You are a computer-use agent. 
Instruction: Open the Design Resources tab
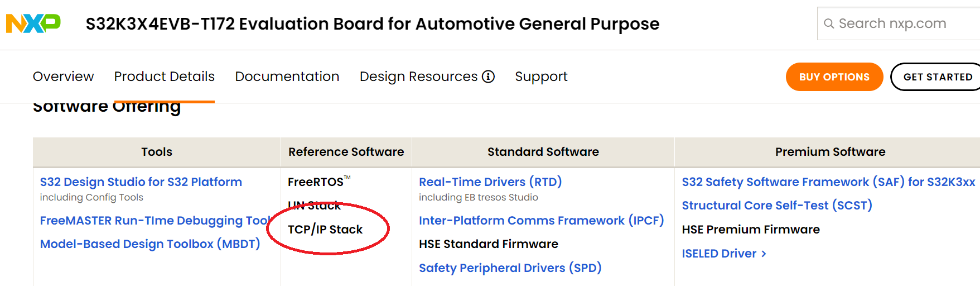pos(418,77)
